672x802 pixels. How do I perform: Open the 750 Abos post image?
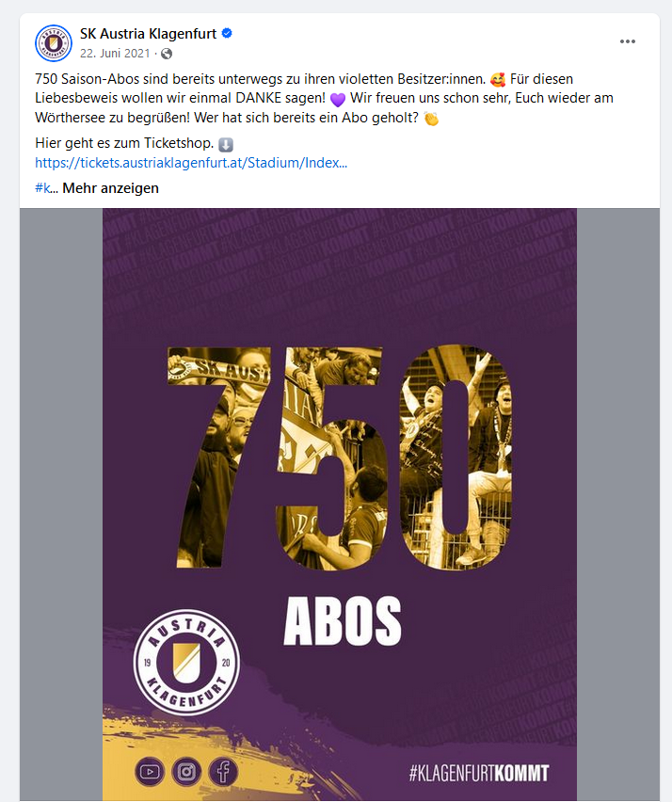click(x=340, y=505)
